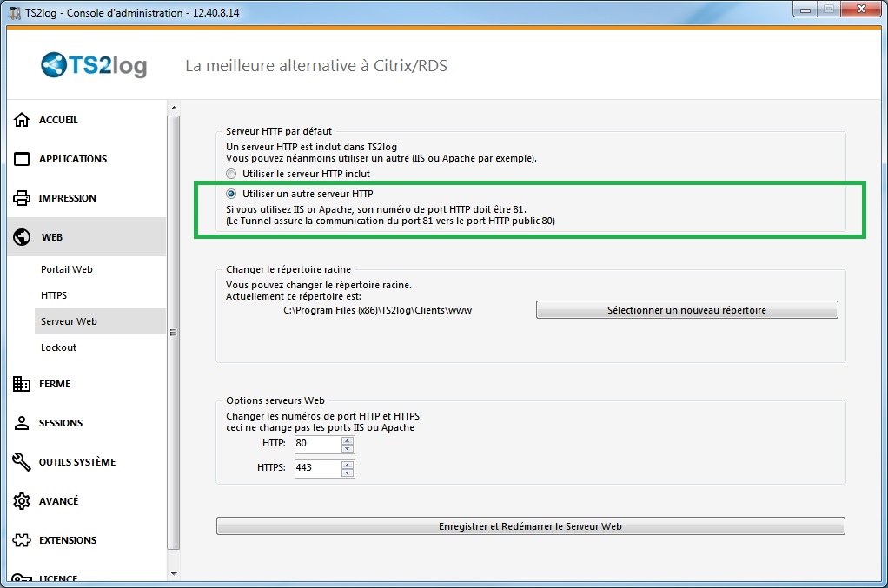Viewport: 888px width, 588px height.
Task: Select the Serveur Web submenu item
Action: point(100,321)
